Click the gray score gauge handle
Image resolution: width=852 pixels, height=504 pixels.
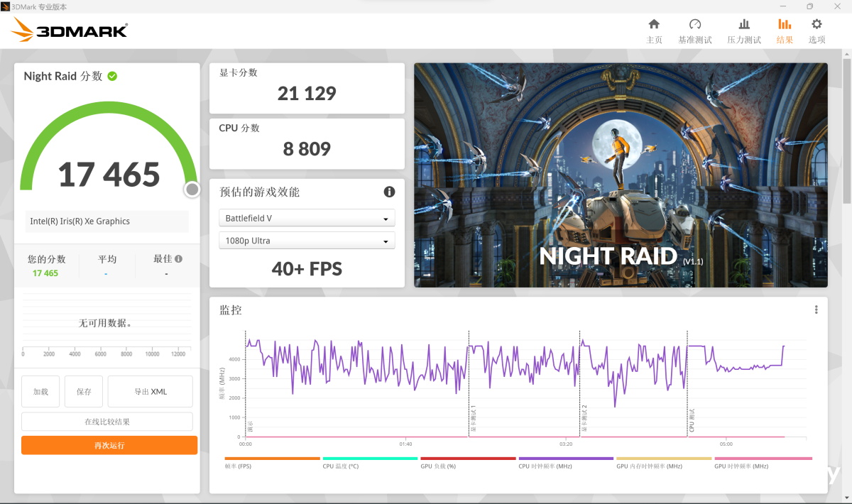click(x=192, y=189)
